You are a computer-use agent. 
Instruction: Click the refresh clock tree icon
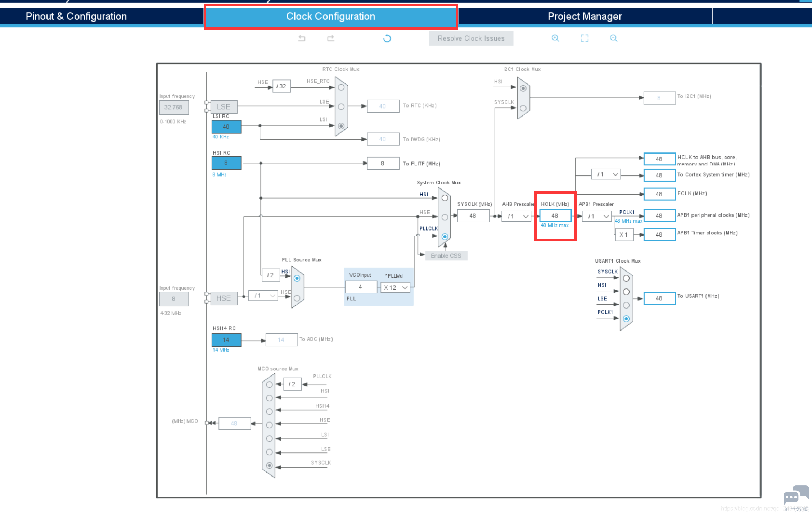387,38
